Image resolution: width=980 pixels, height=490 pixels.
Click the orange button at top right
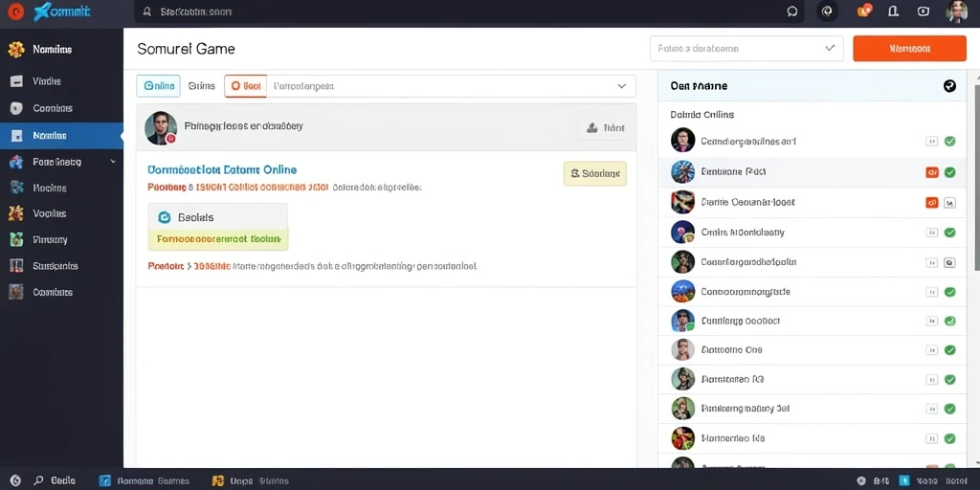pyautogui.click(x=909, y=48)
